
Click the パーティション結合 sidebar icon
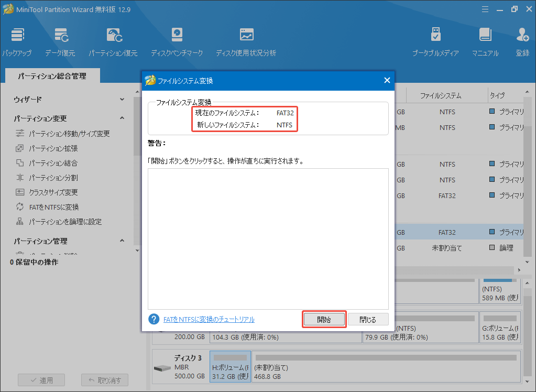(20, 163)
